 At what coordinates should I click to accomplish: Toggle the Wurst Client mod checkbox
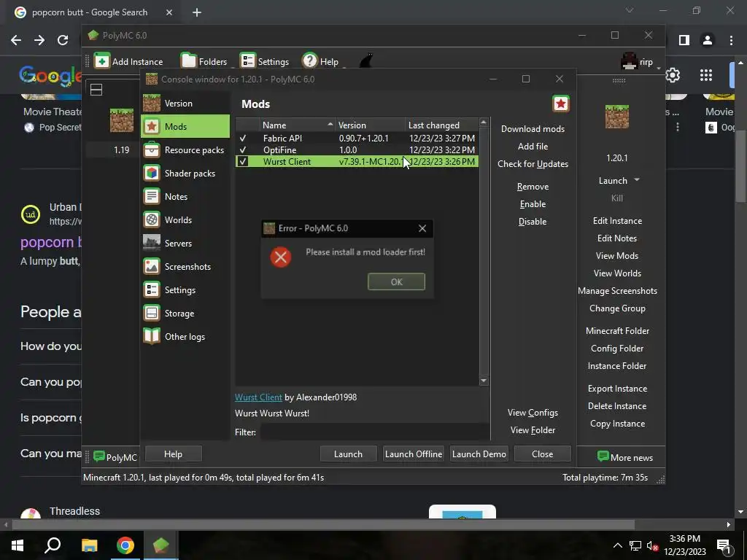tap(243, 161)
